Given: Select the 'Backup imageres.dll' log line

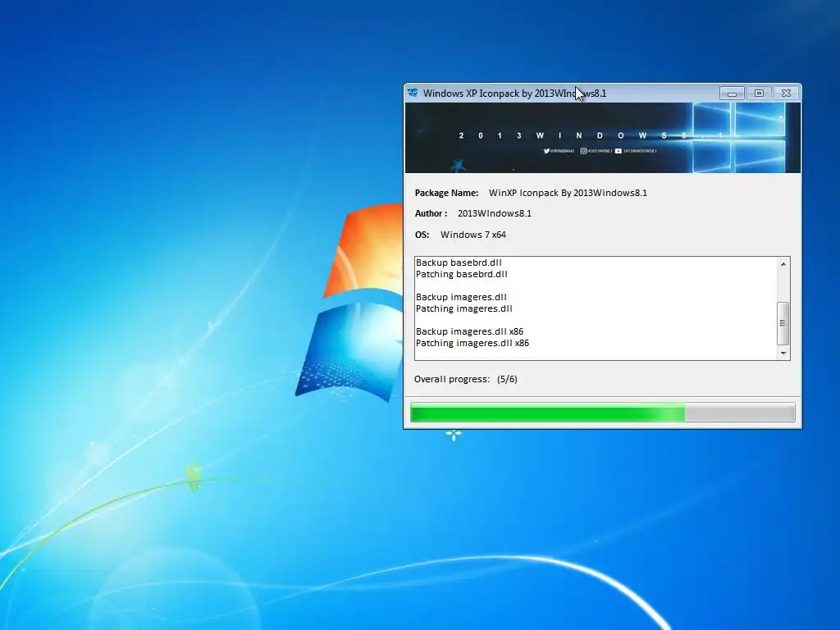Looking at the screenshot, I should click(461, 297).
